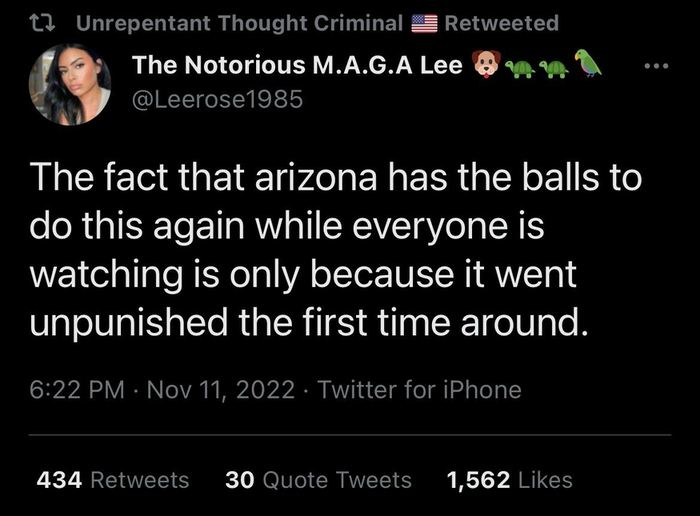Click the US flag emoji beside retweeter name

tap(424, 22)
